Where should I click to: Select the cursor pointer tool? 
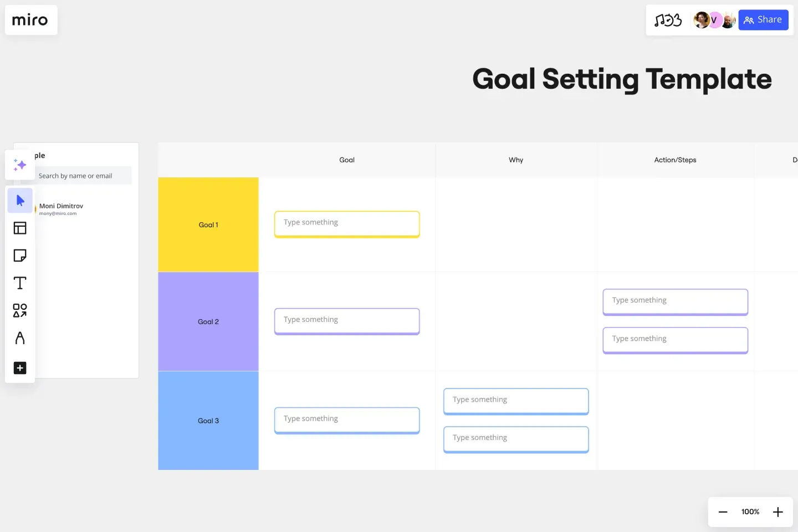point(20,201)
